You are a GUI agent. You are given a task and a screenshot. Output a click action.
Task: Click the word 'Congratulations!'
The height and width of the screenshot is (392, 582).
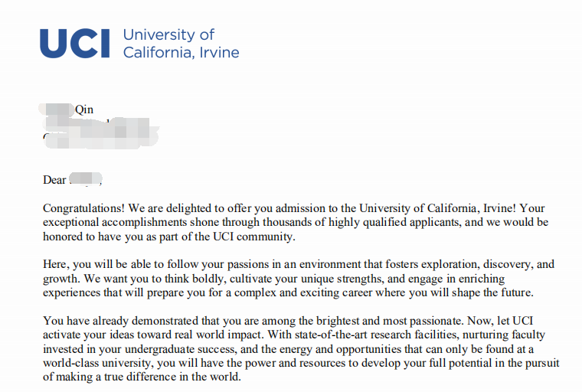pos(84,208)
